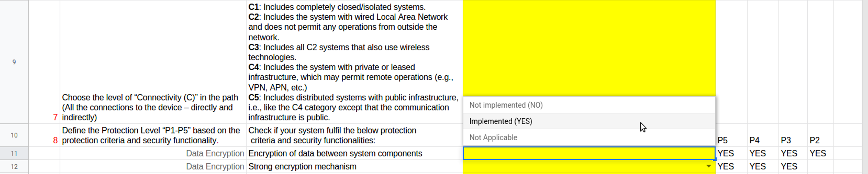Select row 12 header
This screenshot has width=868, height=174.
coord(14,167)
